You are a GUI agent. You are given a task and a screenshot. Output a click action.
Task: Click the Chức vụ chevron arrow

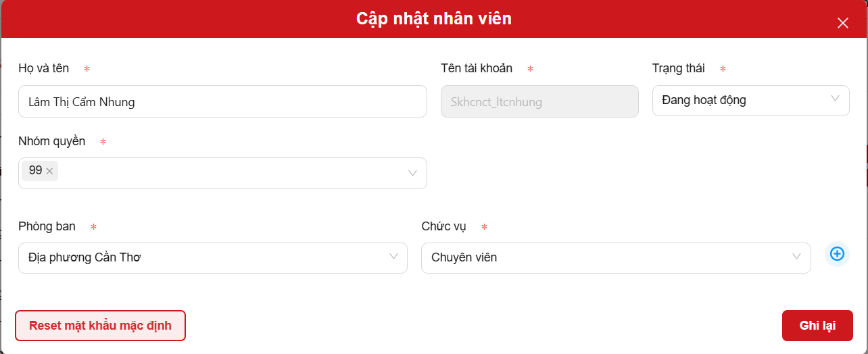(796, 257)
